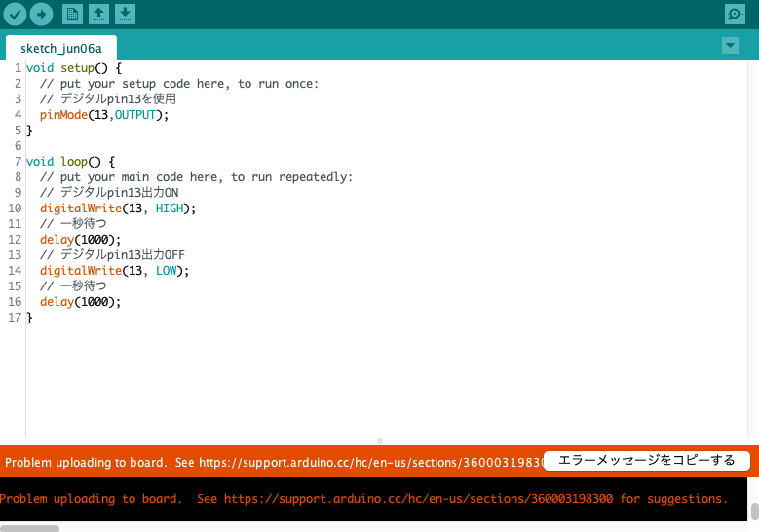Click the digitalWrite(13, HIGH) line

117,209
